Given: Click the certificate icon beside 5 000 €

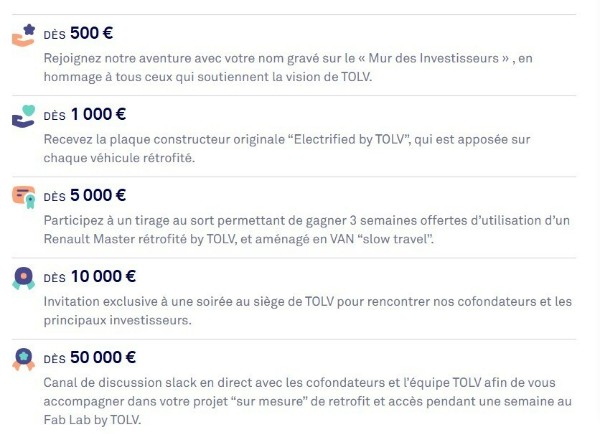Looking at the screenshot, I should 23,197.
